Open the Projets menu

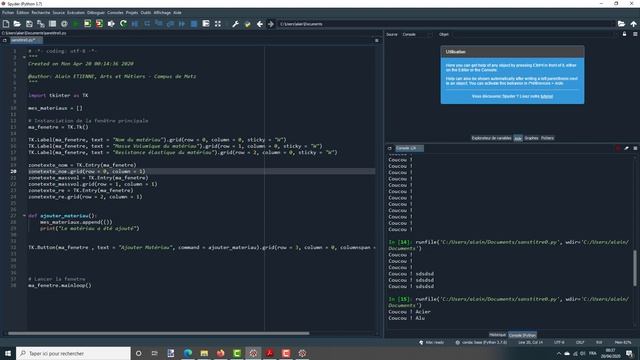click(x=132, y=13)
